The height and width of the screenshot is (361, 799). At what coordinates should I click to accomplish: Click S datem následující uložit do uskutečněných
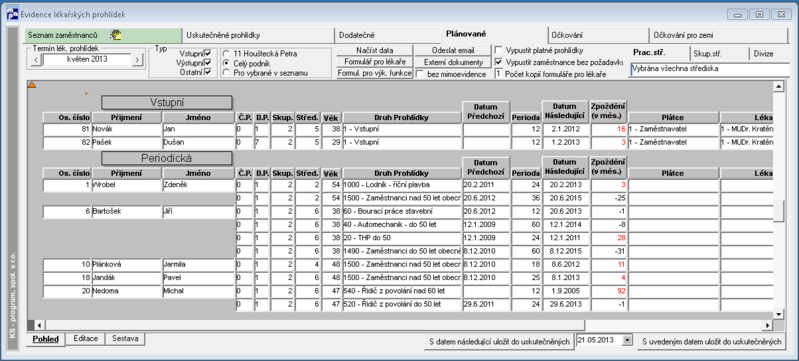(x=499, y=342)
